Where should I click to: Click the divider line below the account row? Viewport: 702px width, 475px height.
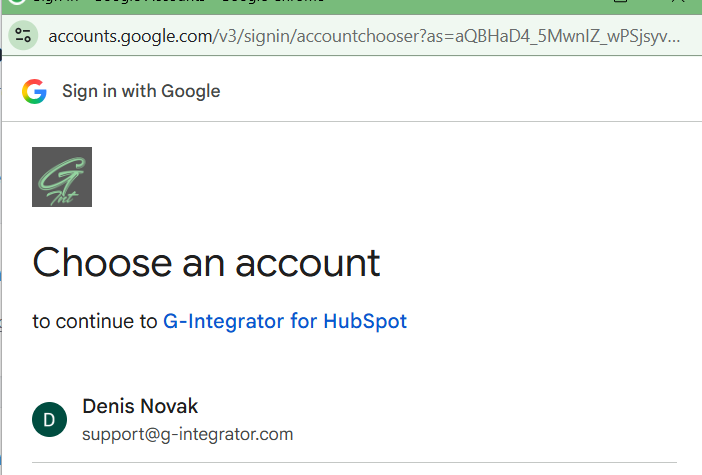pyautogui.click(x=354, y=462)
